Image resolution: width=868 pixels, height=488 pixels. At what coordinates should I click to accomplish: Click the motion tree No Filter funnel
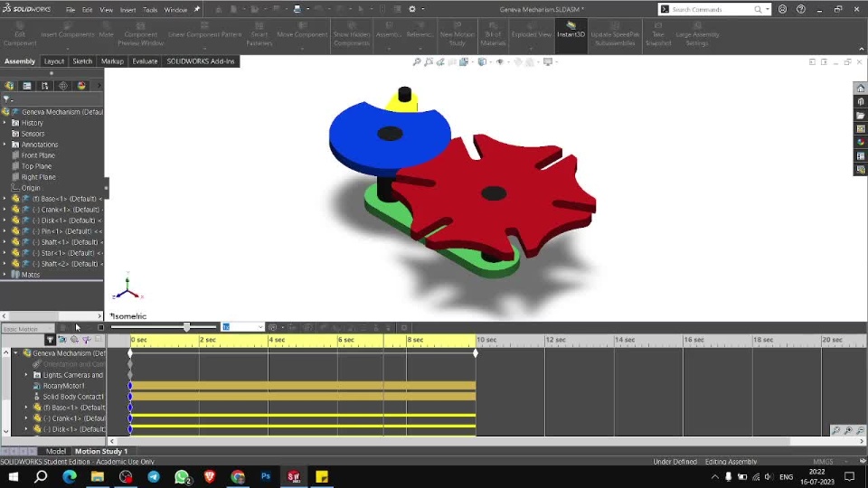pyautogui.click(x=50, y=340)
